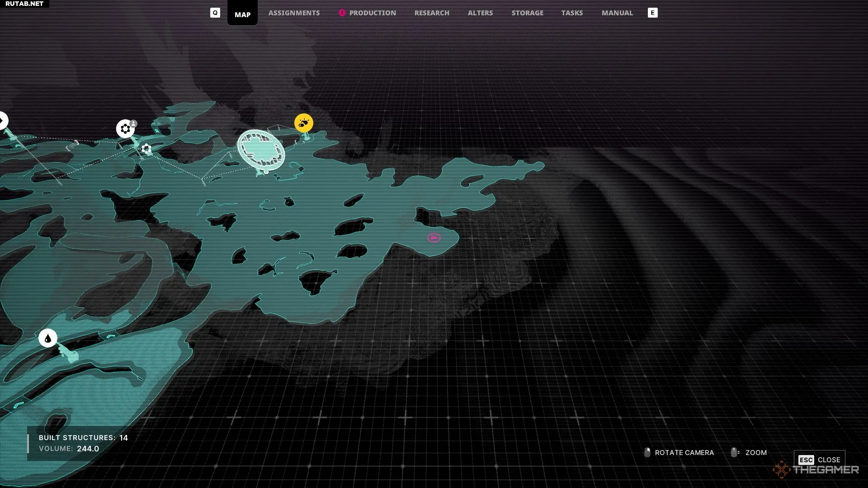Open the Tasks tab

click(x=572, y=13)
